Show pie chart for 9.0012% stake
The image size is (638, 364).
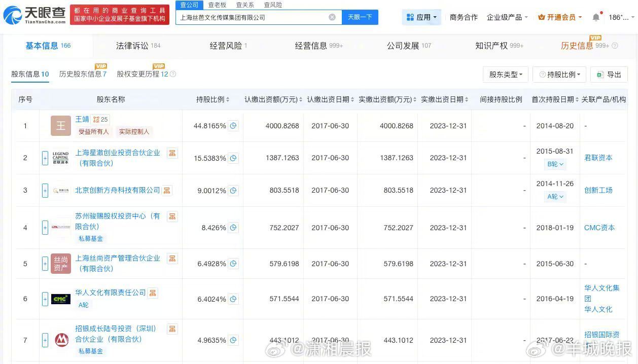[233, 191]
